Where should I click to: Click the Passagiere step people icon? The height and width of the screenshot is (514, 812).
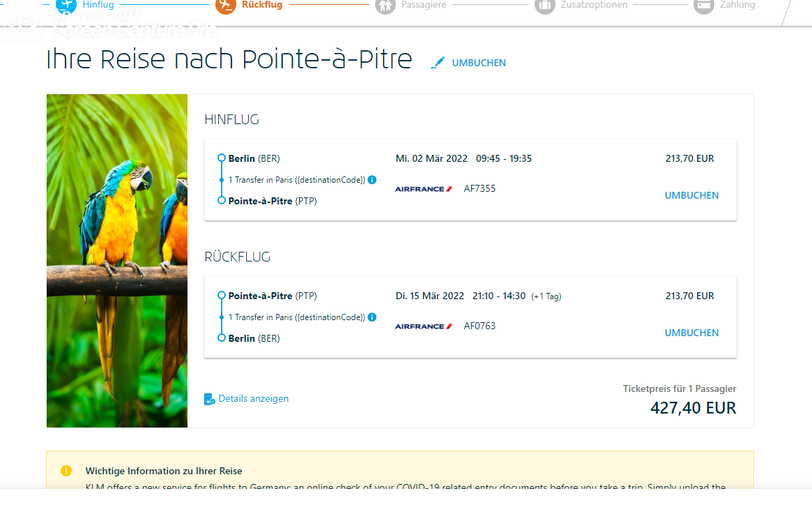(x=385, y=6)
